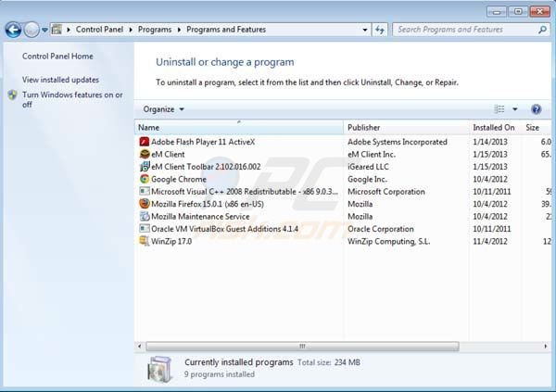Image resolution: width=556 pixels, height=392 pixels.
Task: Click Google Inc. publisher cell
Action: click(x=367, y=179)
